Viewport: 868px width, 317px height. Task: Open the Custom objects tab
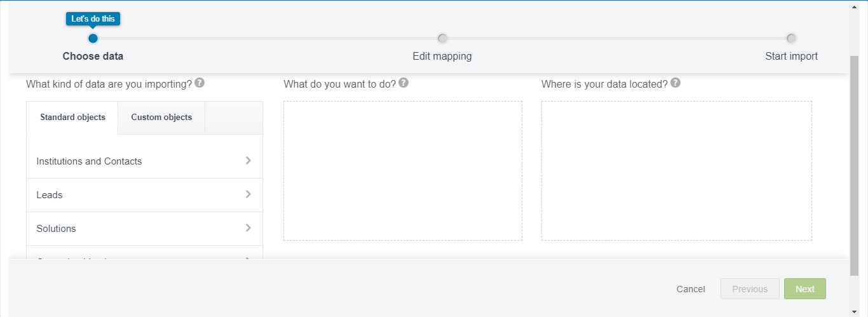(x=161, y=118)
